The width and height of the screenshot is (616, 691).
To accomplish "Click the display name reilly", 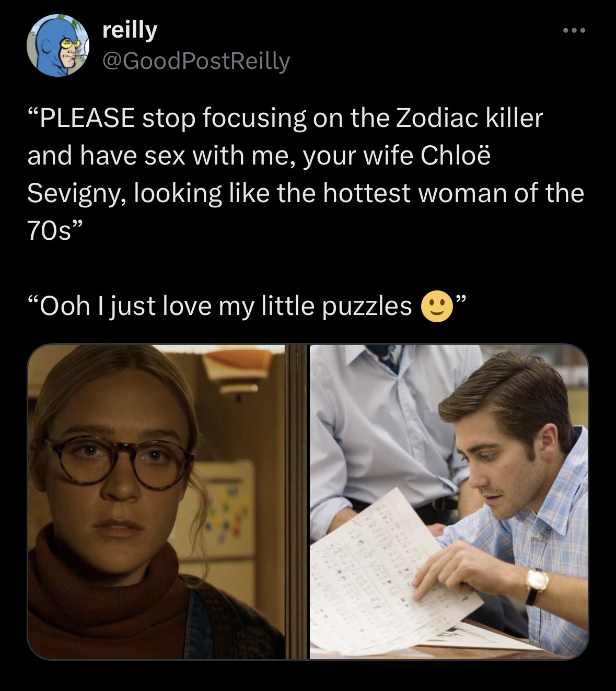I will 130,31.
